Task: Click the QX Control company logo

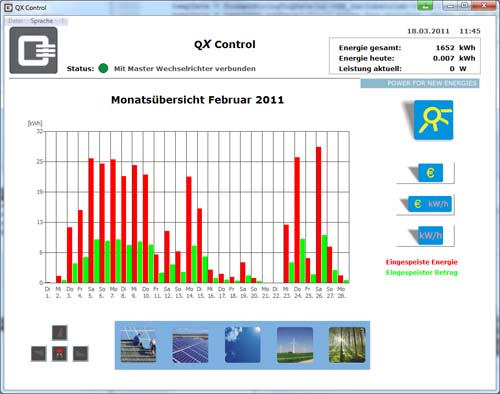Action: pyautogui.click(x=33, y=50)
